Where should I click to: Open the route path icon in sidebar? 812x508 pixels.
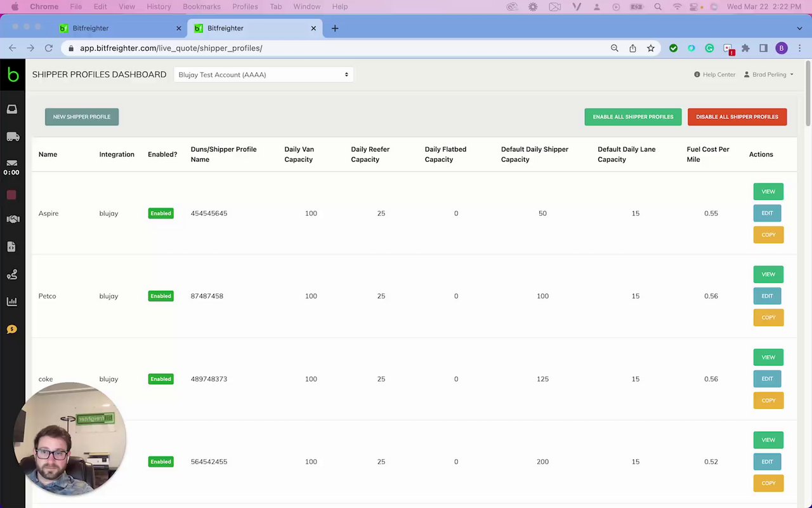11,274
